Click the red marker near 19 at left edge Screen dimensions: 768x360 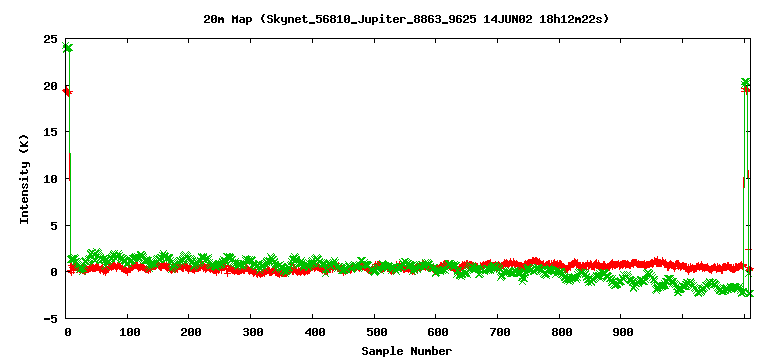coord(67,92)
